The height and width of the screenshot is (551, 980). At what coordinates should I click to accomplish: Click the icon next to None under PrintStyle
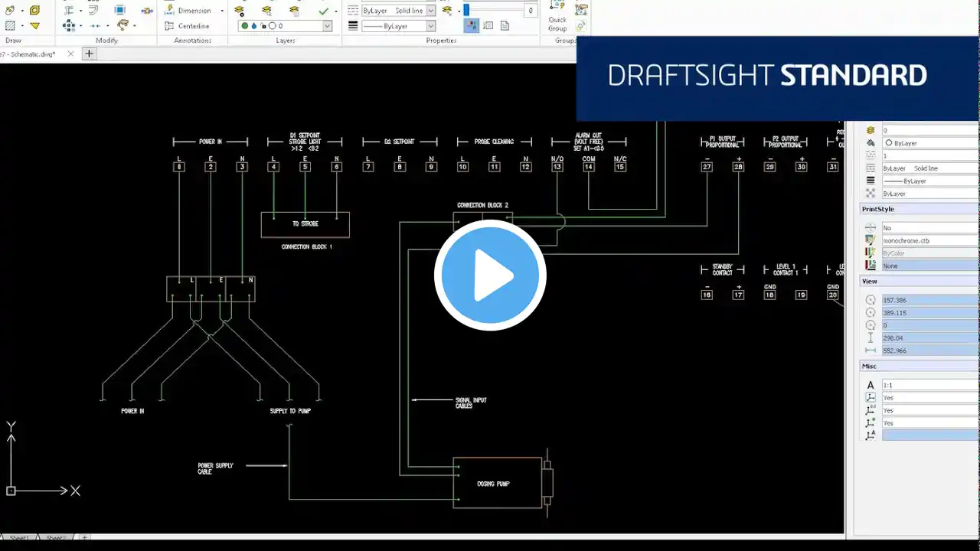pos(871,266)
